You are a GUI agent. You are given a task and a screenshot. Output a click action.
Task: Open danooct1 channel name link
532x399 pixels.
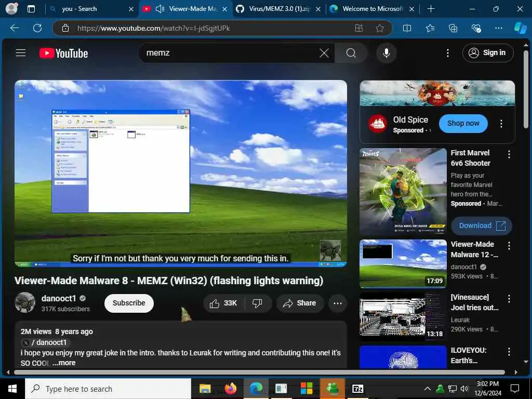(x=59, y=298)
